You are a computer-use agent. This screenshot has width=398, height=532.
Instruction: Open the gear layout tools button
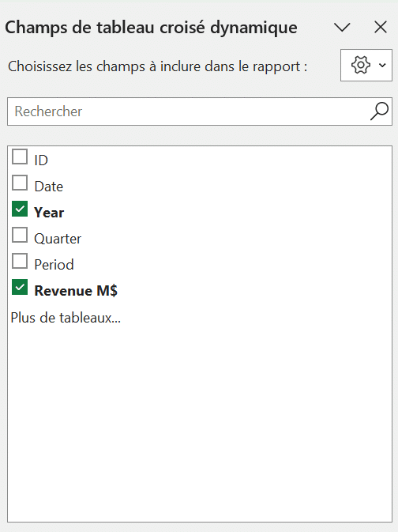pos(366,65)
